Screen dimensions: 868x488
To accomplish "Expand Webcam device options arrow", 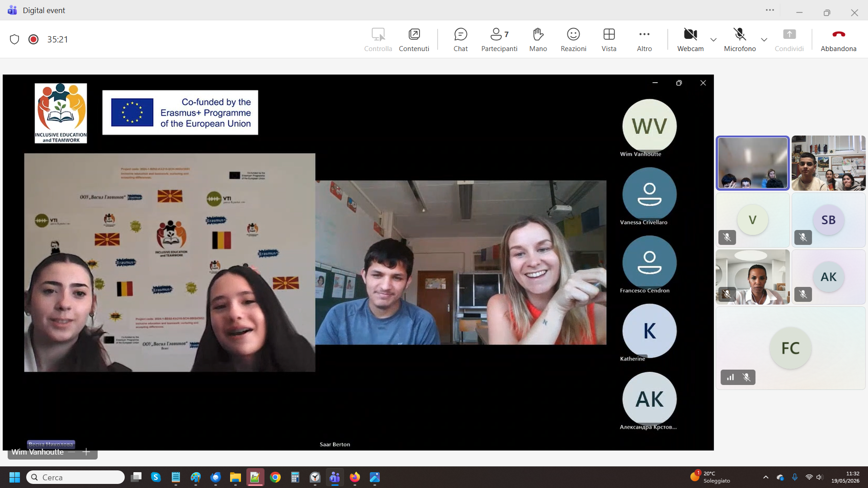I will [x=713, y=40].
